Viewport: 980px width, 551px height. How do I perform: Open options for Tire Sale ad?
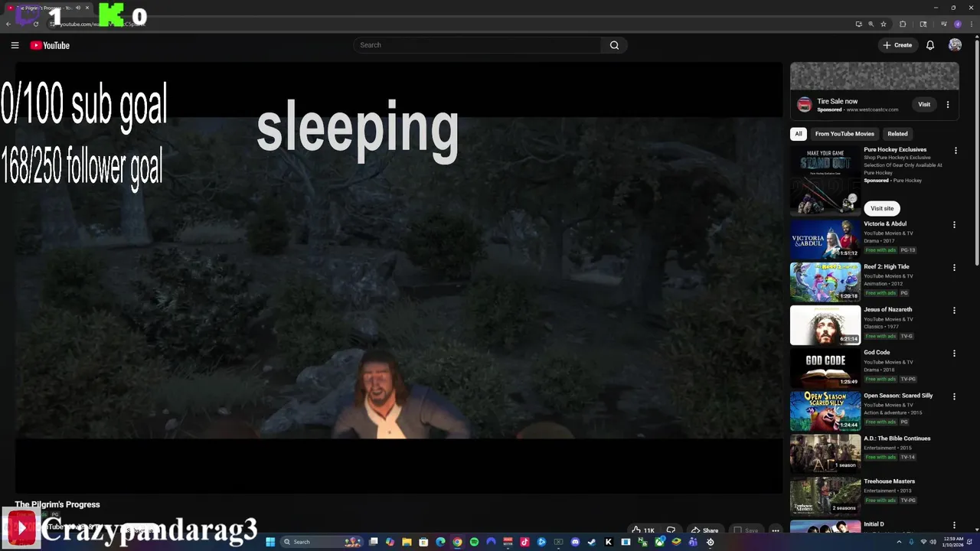[948, 104]
